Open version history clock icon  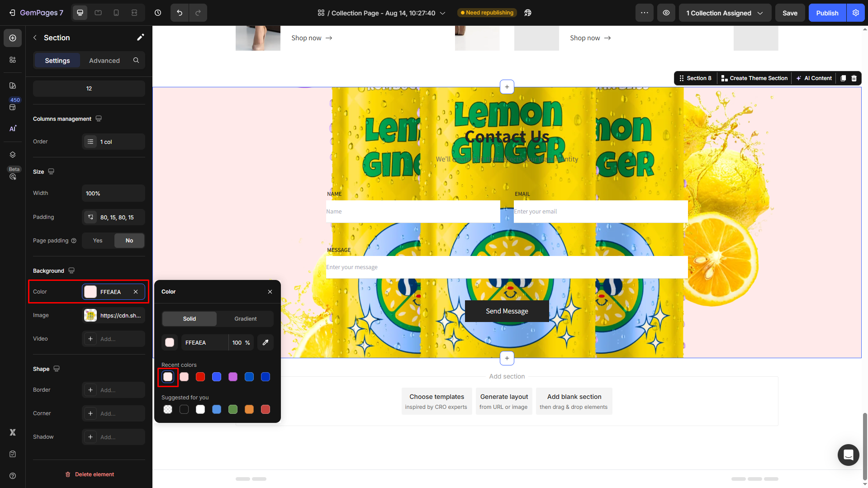click(158, 13)
